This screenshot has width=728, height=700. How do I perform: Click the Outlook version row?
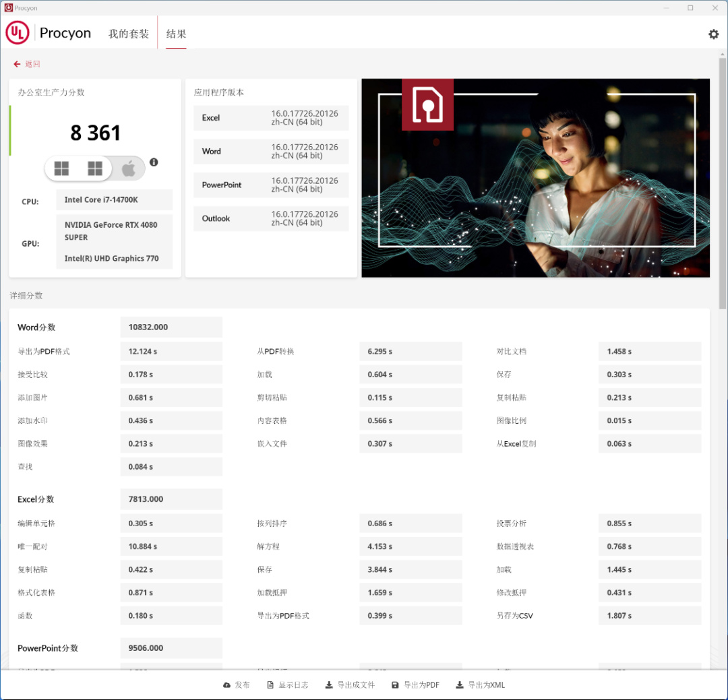(x=271, y=218)
